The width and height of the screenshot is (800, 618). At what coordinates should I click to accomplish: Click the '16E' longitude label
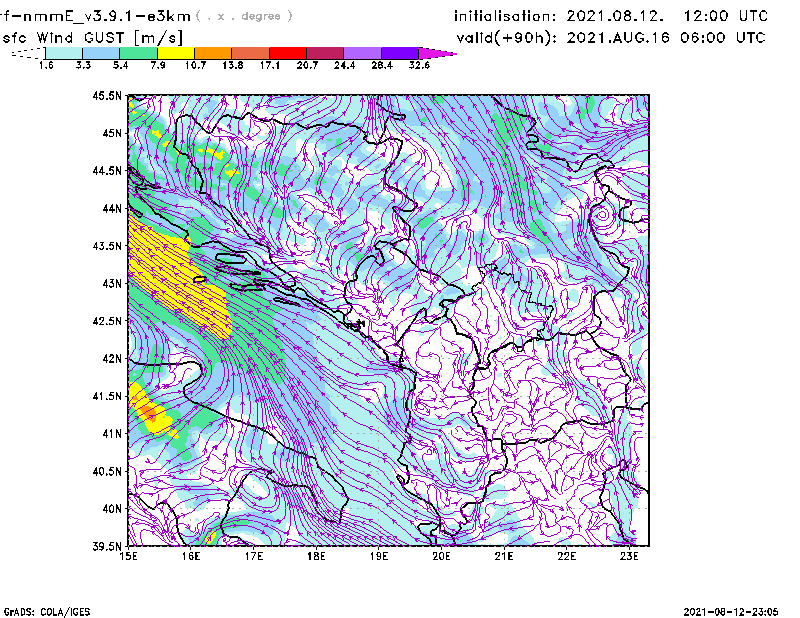(x=191, y=556)
